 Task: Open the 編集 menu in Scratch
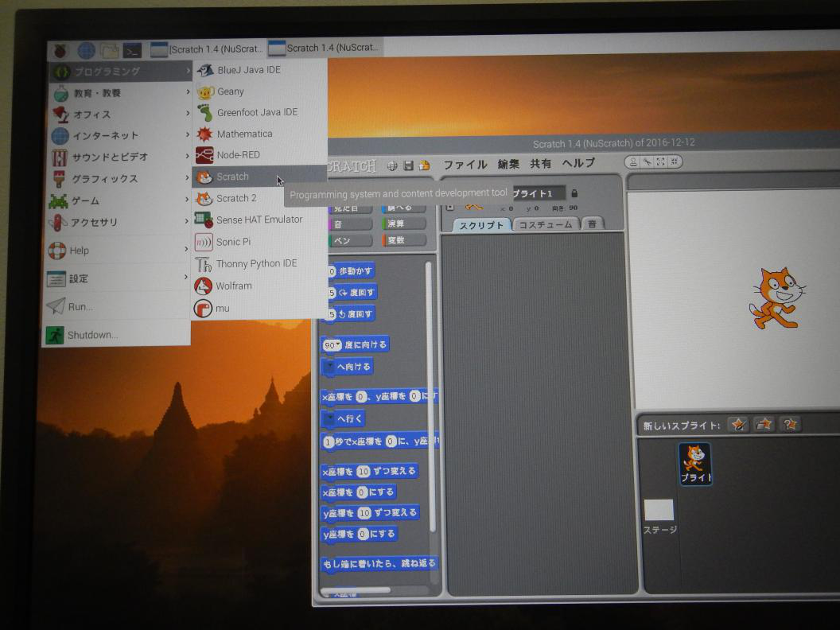[x=507, y=164]
